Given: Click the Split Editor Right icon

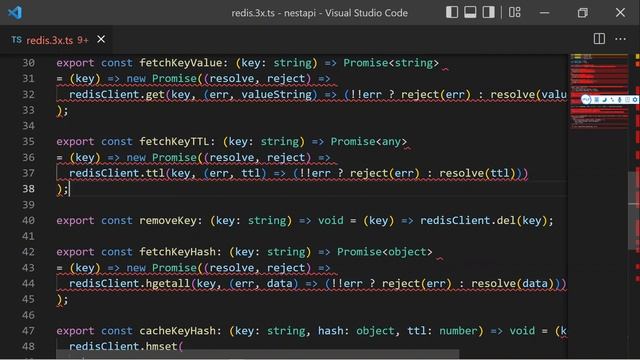Looking at the screenshot, I should [x=599, y=39].
